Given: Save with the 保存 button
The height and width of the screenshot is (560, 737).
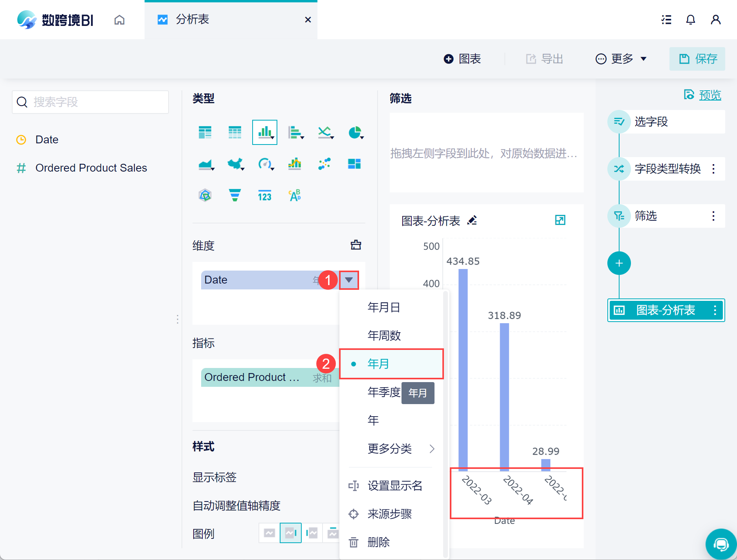Looking at the screenshot, I should [x=697, y=59].
